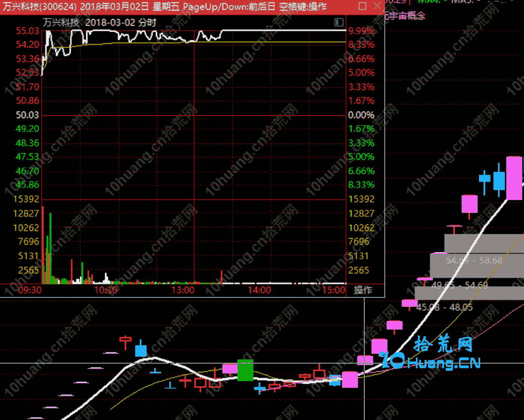This screenshot has width=524, height=420.
Task: Click the title text 万兴科技(300624) 2018年03月02日
Action: pos(76,7)
